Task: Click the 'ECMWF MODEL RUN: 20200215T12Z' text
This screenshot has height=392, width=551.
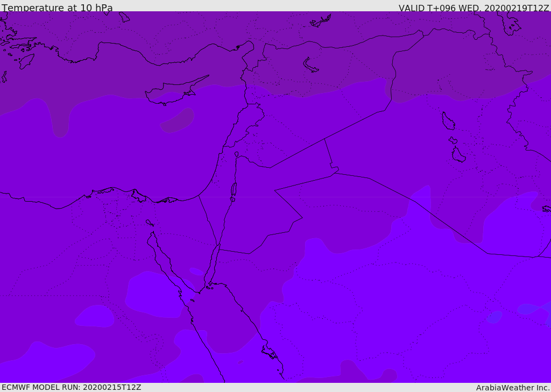Action: point(72,387)
